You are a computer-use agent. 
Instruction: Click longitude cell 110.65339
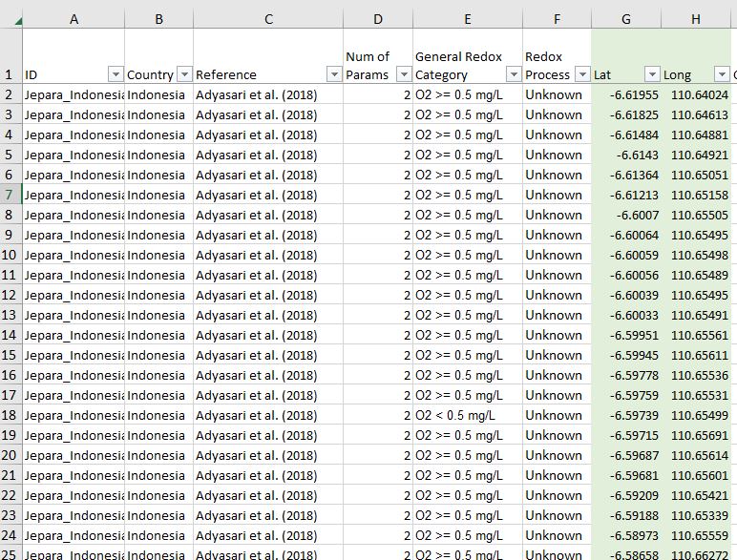click(696, 515)
